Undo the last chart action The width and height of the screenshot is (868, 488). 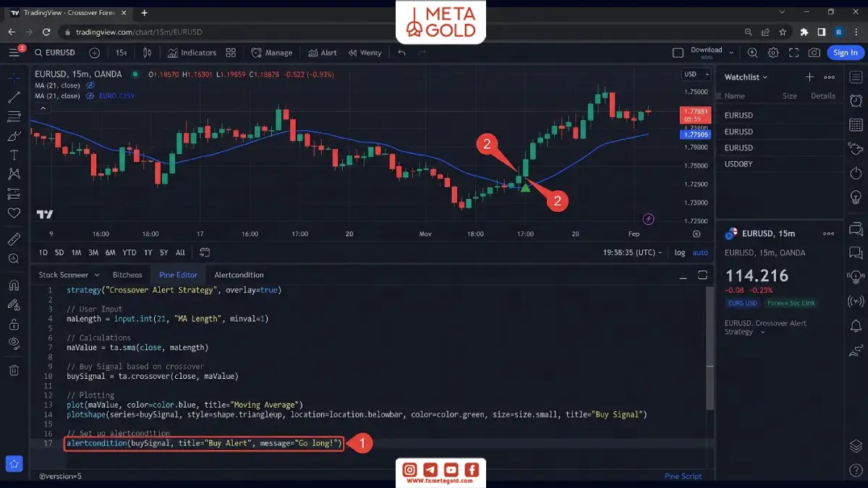(x=401, y=53)
